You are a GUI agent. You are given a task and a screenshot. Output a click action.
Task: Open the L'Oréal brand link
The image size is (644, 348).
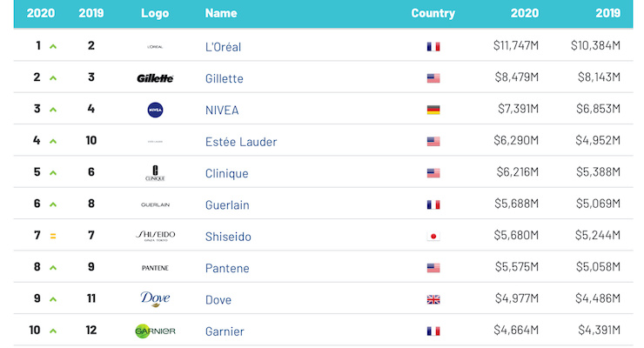tap(223, 47)
